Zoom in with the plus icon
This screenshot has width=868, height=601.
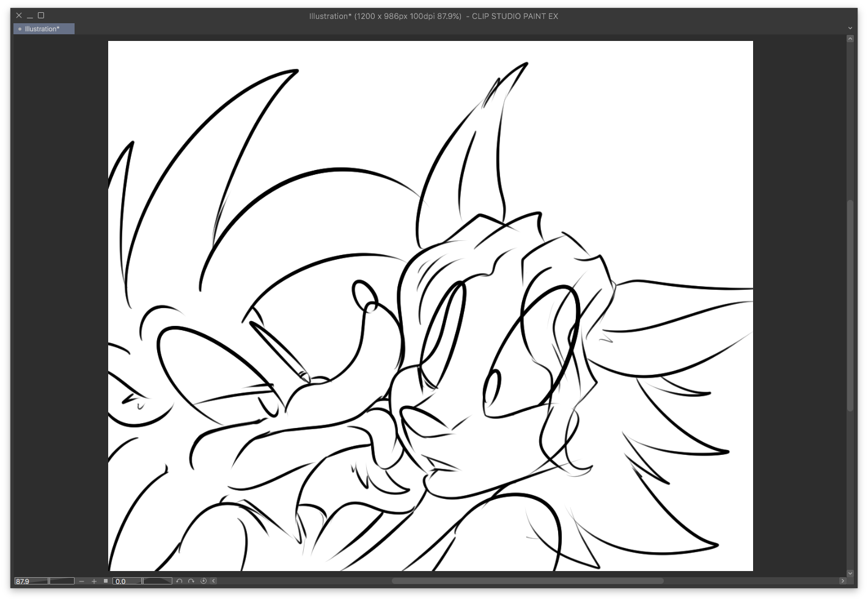[94, 581]
